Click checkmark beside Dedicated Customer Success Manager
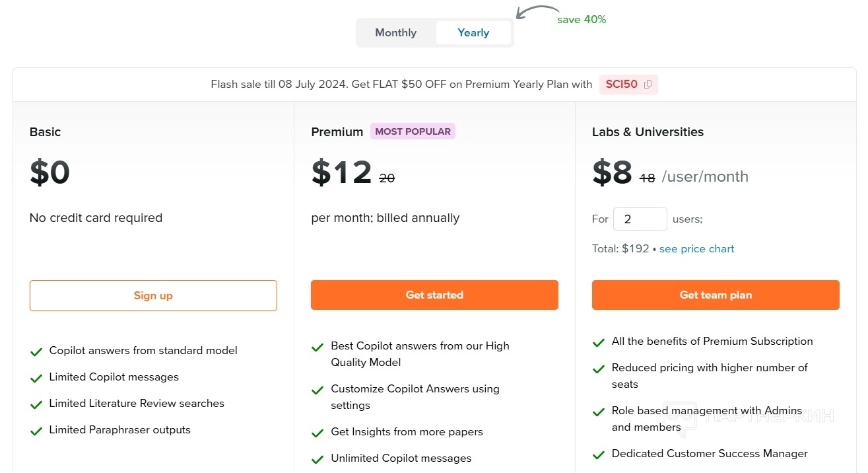This screenshot has width=868, height=473. pyautogui.click(x=599, y=455)
